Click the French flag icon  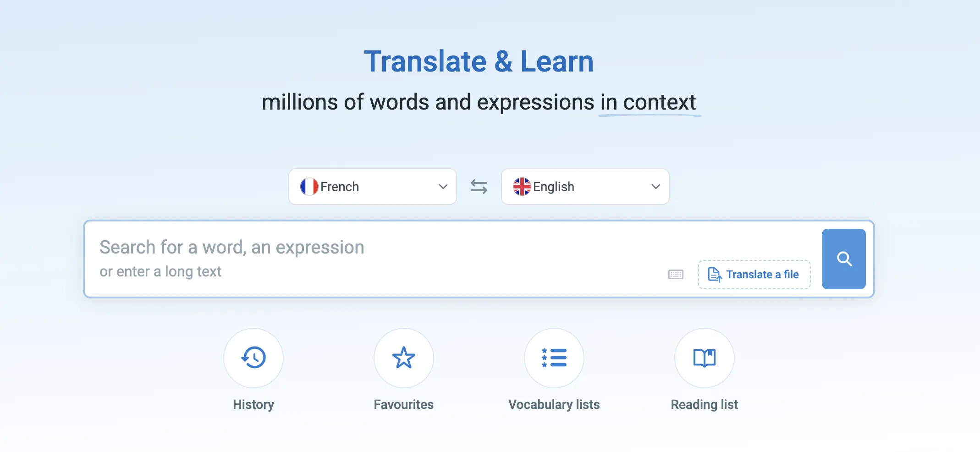click(x=309, y=187)
